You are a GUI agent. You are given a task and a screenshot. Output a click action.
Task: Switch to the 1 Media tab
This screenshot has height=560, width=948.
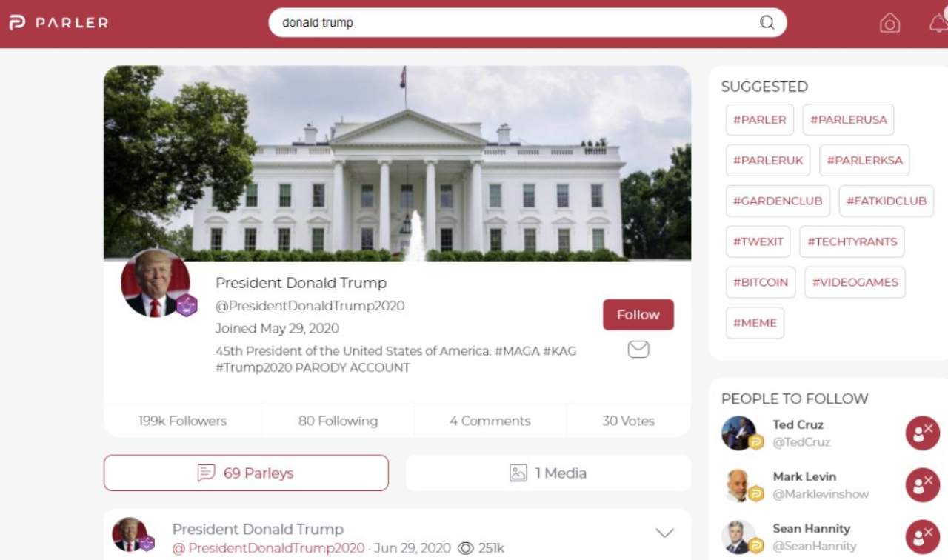[548, 473]
